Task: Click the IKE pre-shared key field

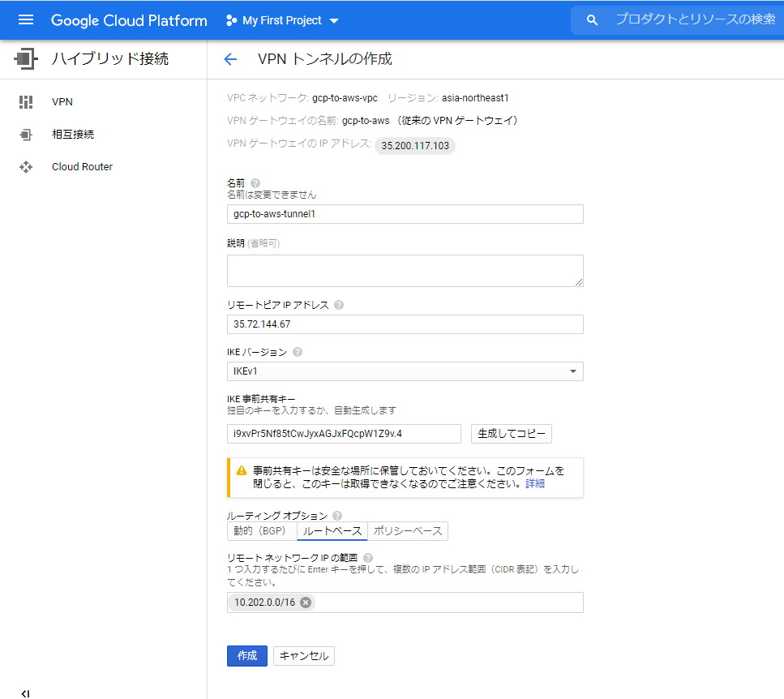Action: coord(344,434)
